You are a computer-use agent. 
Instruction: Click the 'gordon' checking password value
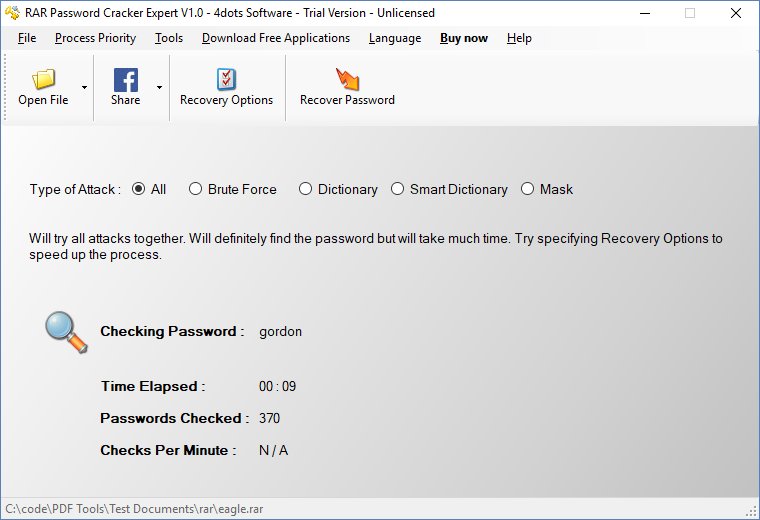(x=280, y=331)
